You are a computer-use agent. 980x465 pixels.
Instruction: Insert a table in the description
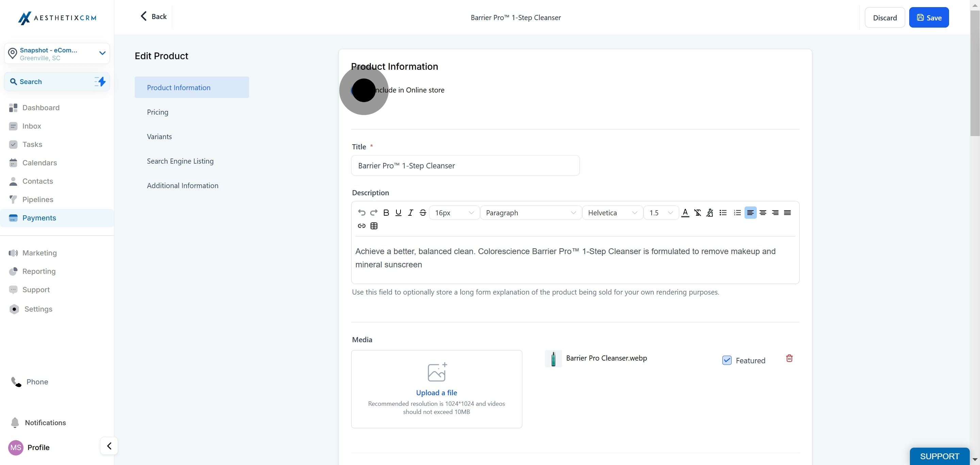[374, 226]
